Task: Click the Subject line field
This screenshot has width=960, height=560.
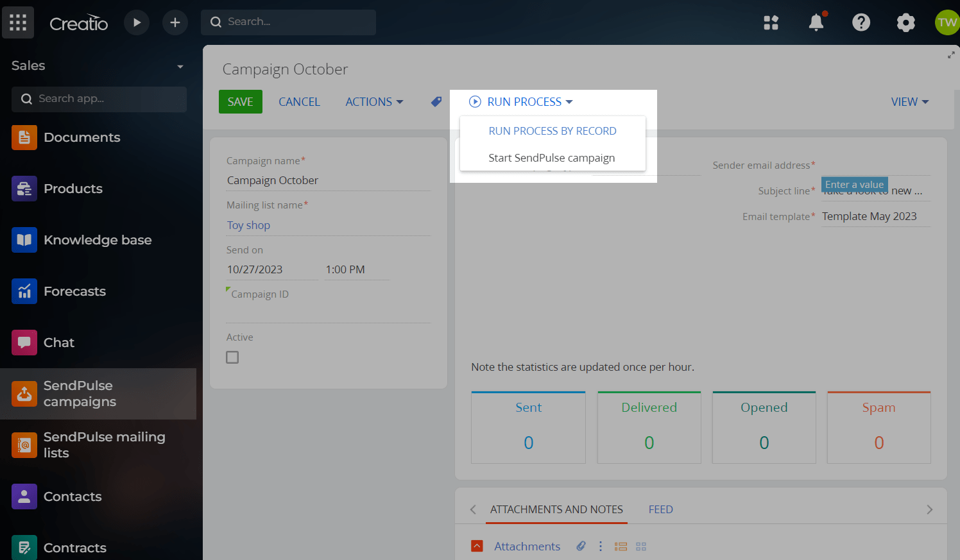Action: pos(876,191)
